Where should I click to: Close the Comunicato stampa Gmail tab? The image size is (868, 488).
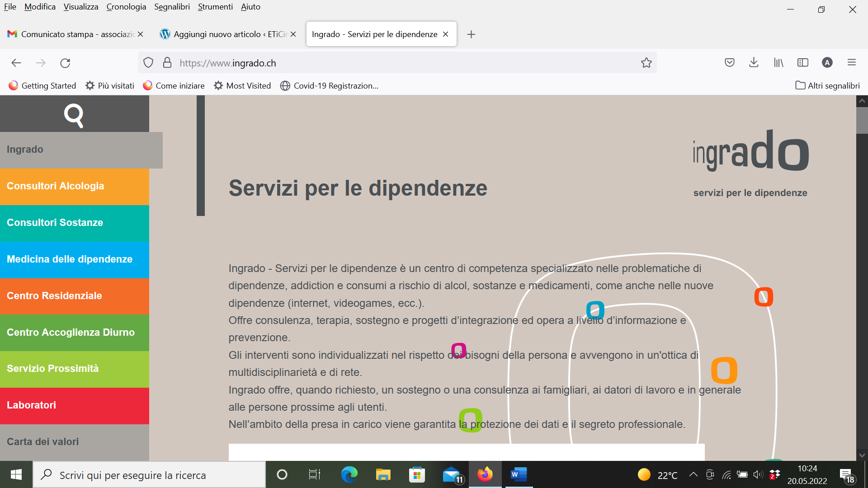coord(140,34)
